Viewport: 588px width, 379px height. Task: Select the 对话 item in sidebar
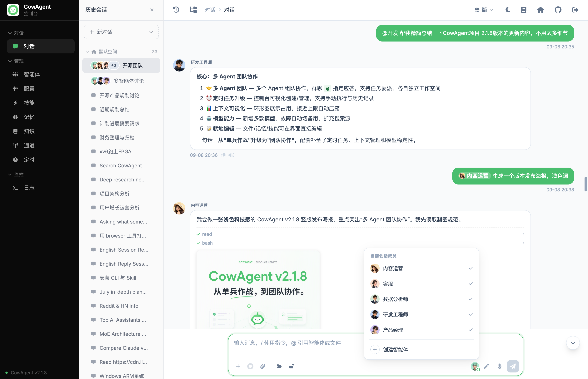pyautogui.click(x=41, y=46)
